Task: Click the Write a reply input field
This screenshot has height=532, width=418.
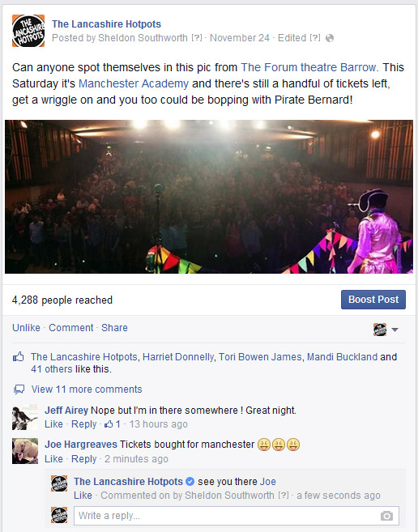Action: [x=237, y=516]
